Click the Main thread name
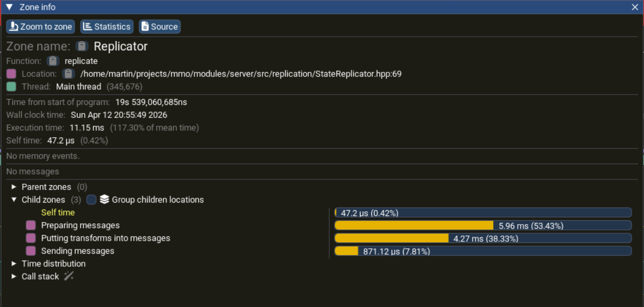 point(79,87)
